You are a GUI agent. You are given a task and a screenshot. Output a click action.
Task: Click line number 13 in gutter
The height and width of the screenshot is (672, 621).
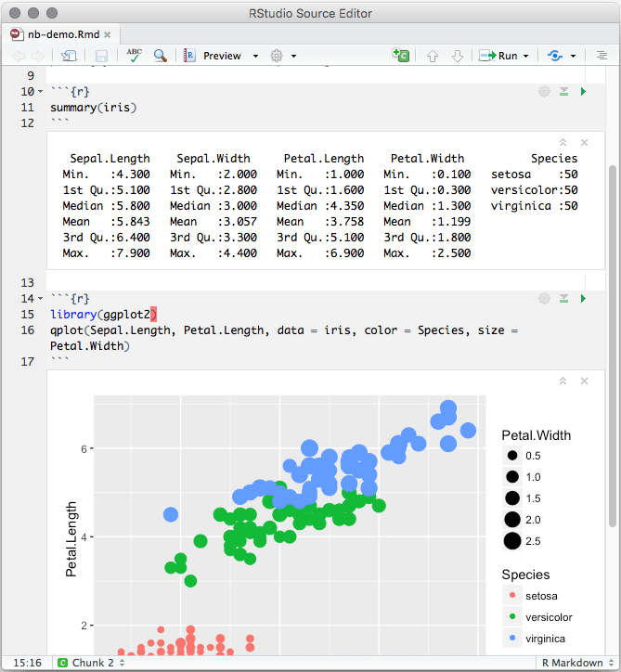pos(28,283)
